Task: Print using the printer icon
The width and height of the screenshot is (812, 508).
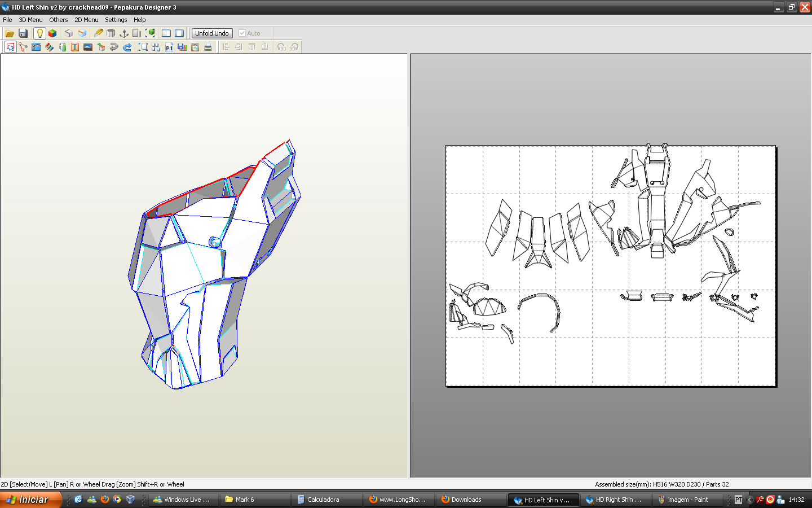Action: click(208, 47)
